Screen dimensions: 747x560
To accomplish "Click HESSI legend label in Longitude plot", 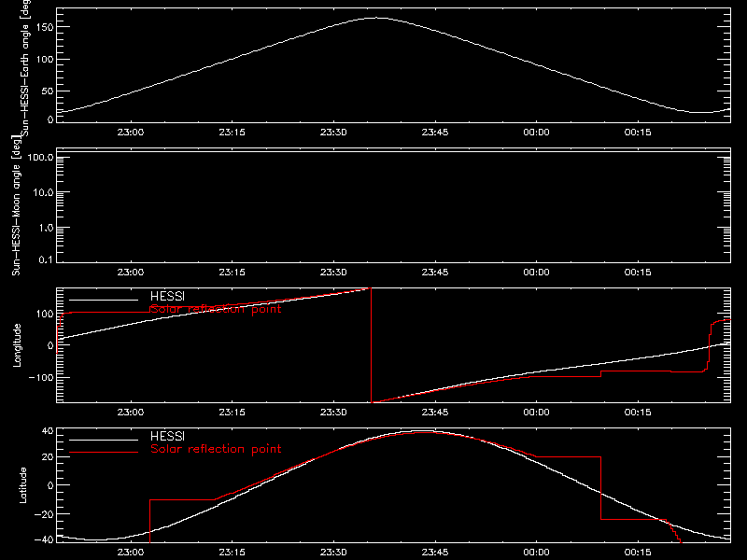I will pos(167,297).
